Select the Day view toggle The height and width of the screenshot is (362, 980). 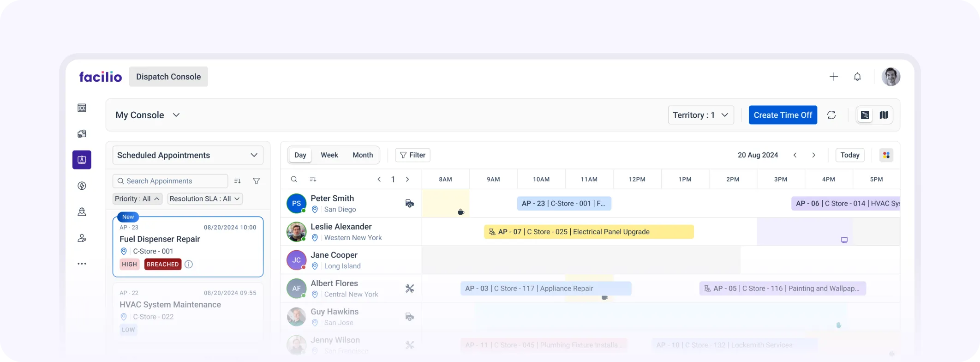pos(300,155)
